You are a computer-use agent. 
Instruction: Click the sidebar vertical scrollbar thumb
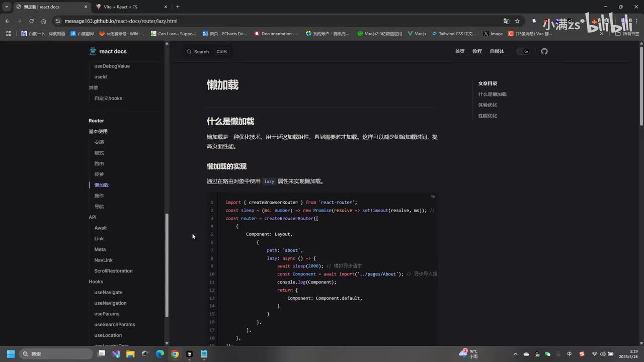click(167, 265)
